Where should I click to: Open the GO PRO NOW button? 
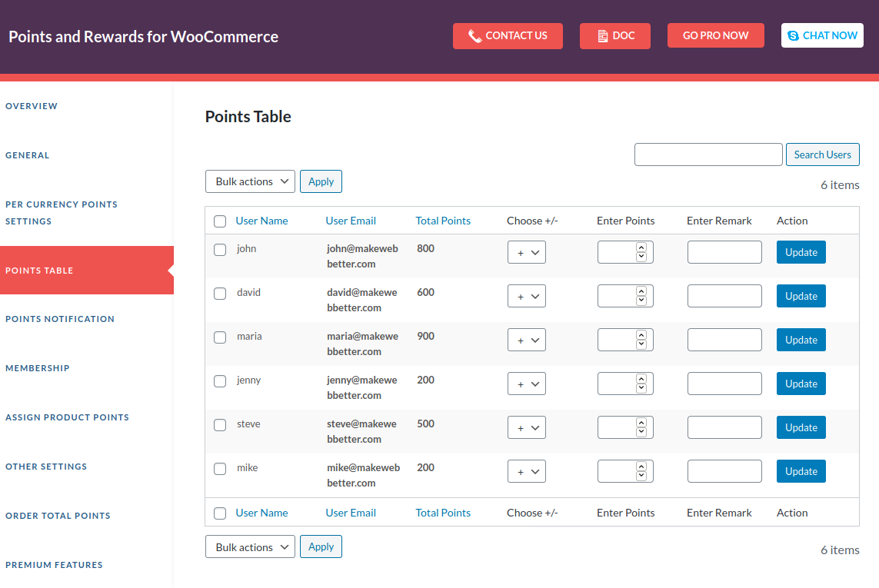[x=715, y=35]
